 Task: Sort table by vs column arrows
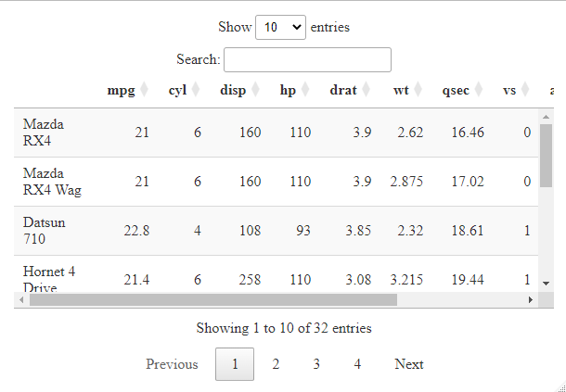525,90
